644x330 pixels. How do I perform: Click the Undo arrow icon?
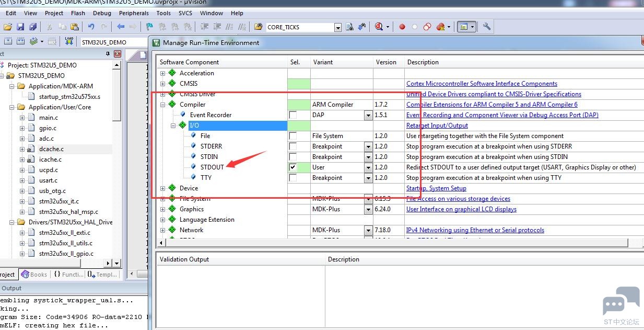[x=91, y=27]
